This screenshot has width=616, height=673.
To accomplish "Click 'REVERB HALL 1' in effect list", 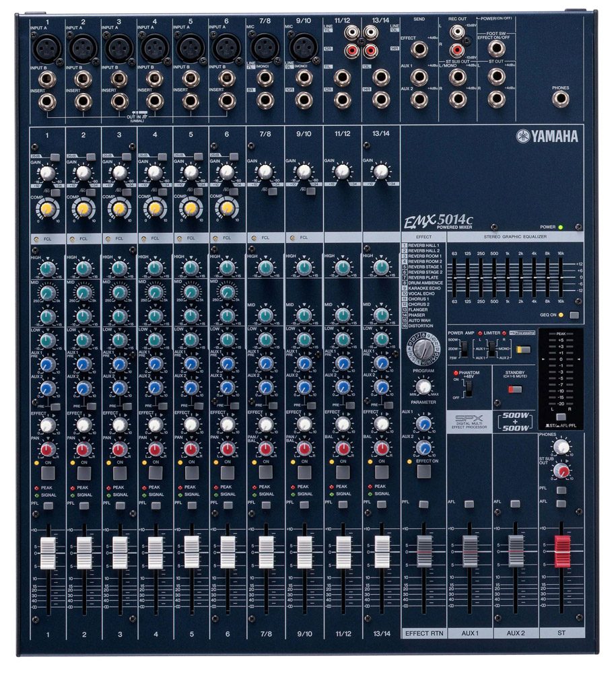I will point(423,246).
